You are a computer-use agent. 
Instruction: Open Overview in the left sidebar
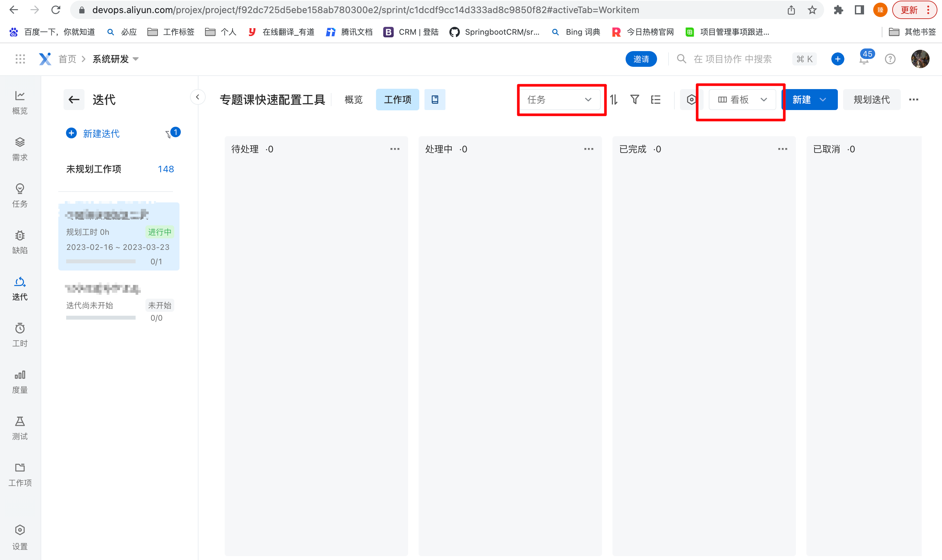[20, 102]
